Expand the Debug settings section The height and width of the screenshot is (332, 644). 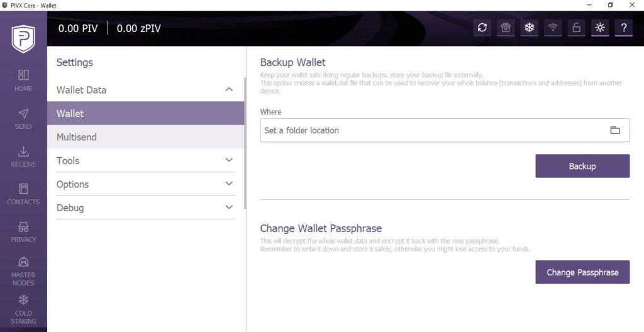pos(145,207)
